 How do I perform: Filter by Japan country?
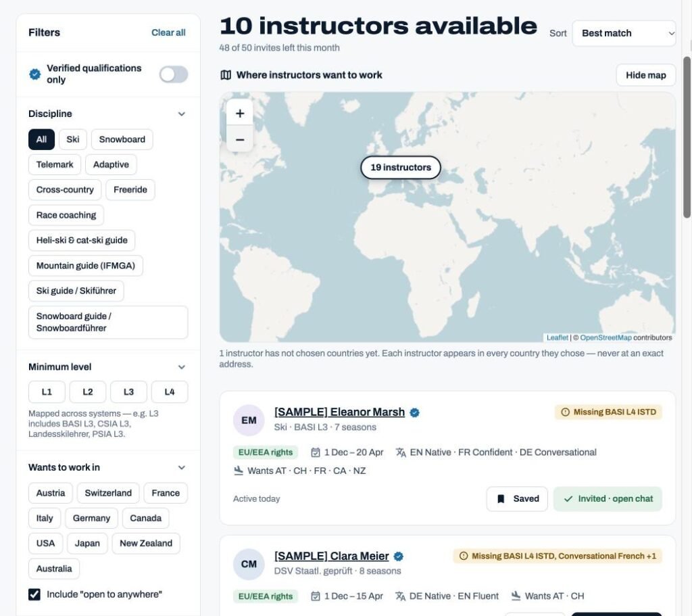tap(87, 544)
